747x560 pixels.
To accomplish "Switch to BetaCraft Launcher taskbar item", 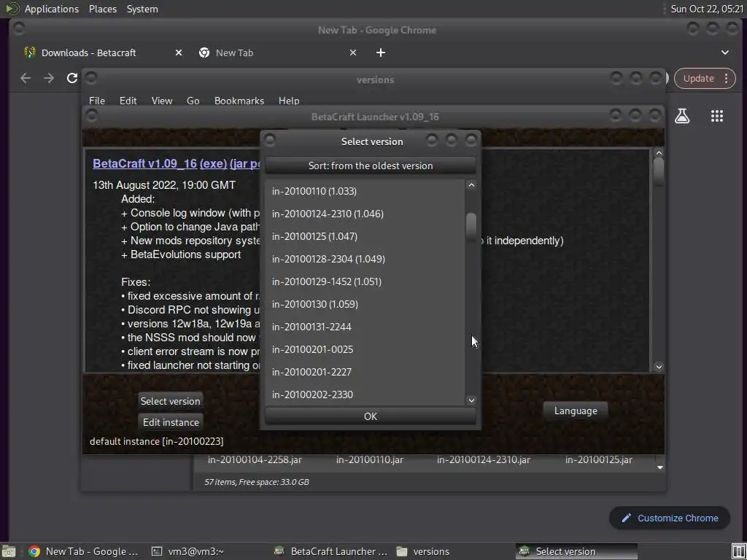I will [x=331, y=551].
